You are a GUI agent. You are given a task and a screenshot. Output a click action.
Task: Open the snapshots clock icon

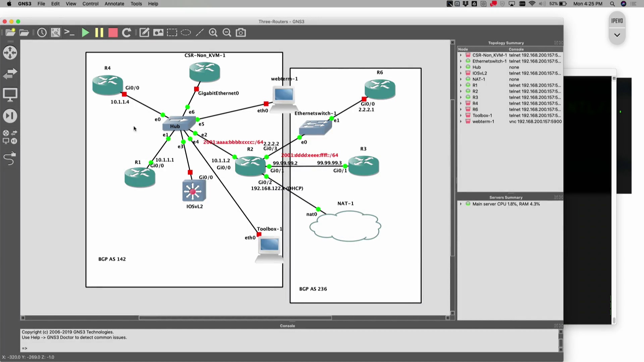pyautogui.click(x=42, y=33)
